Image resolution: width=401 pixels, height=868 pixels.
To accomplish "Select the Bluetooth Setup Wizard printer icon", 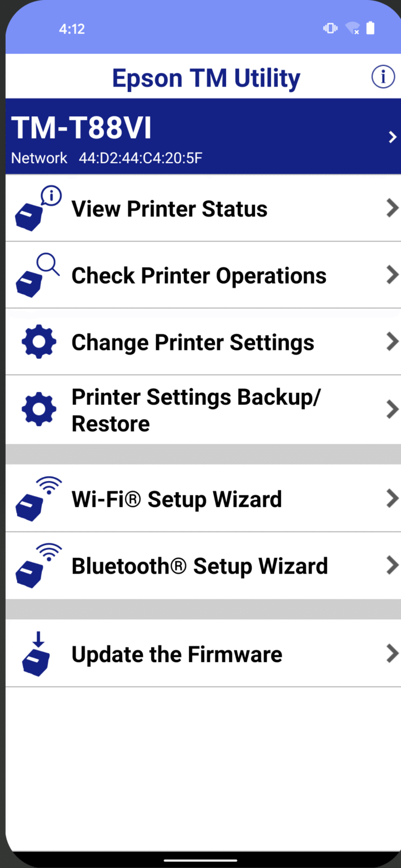I will 35,565.
